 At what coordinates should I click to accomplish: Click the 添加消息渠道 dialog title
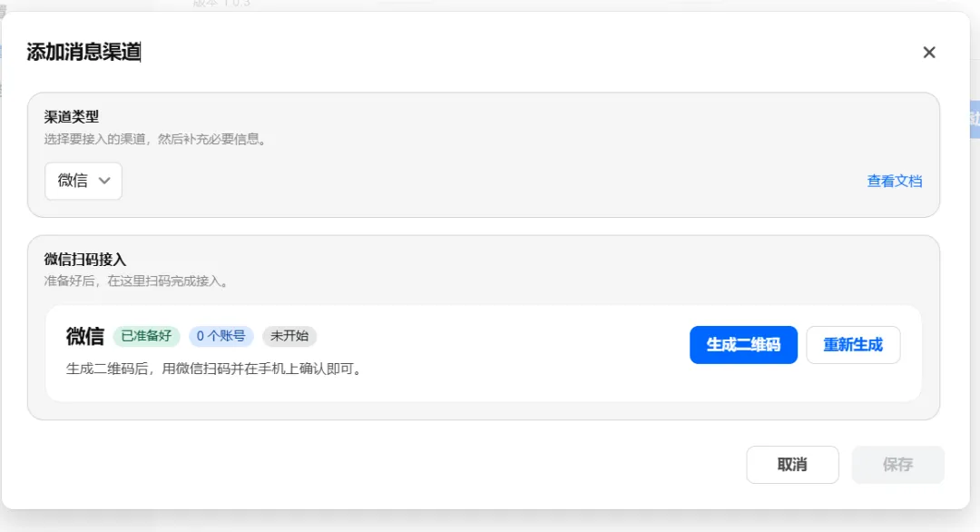coord(83,52)
